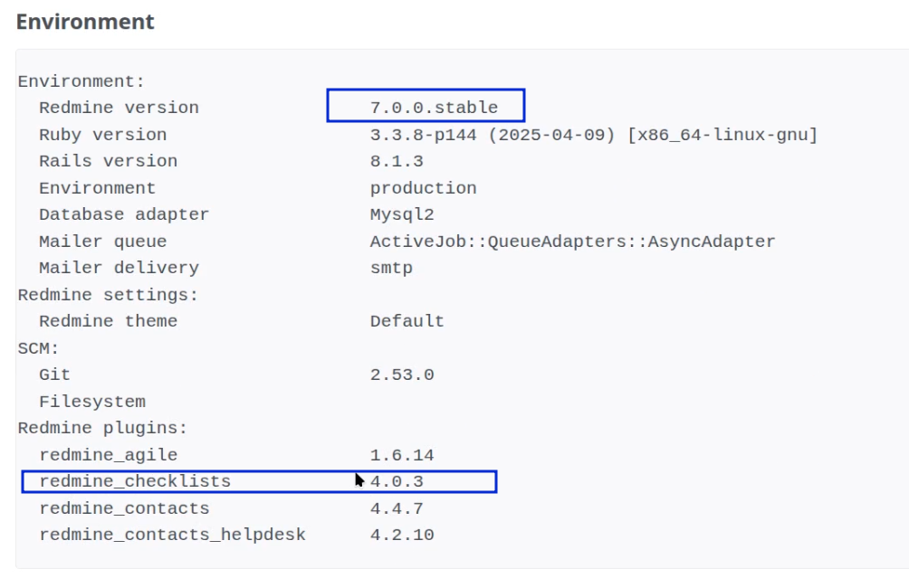Click the "Git" row label

click(x=54, y=375)
